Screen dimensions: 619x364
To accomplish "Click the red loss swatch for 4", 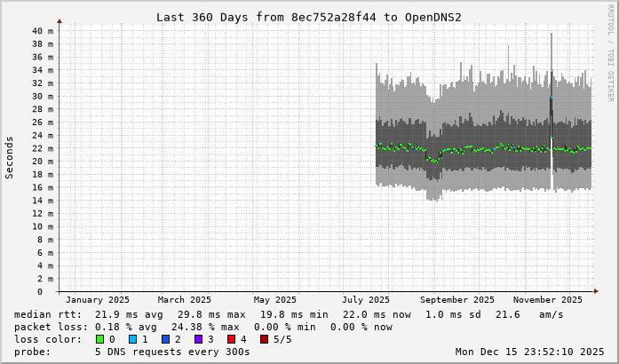I will tap(231, 339).
